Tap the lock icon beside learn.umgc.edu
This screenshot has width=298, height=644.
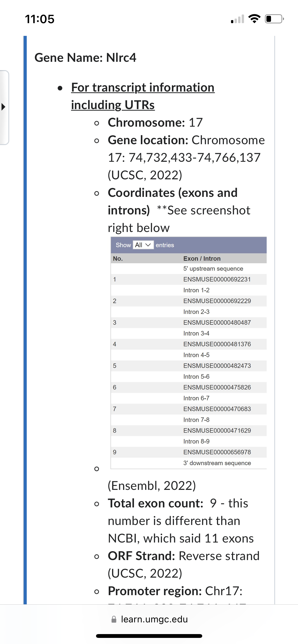coord(114,619)
